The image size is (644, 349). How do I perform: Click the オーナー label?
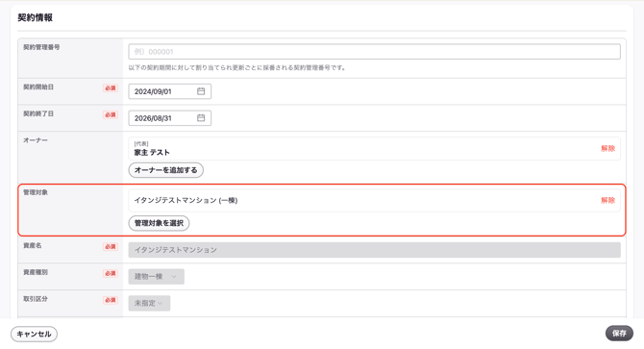[x=36, y=140]
